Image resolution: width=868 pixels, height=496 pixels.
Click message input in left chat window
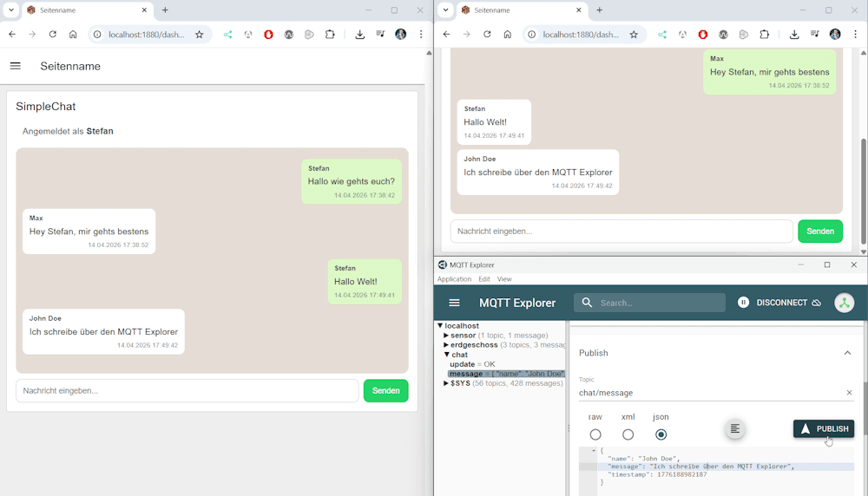pos(187,390)
